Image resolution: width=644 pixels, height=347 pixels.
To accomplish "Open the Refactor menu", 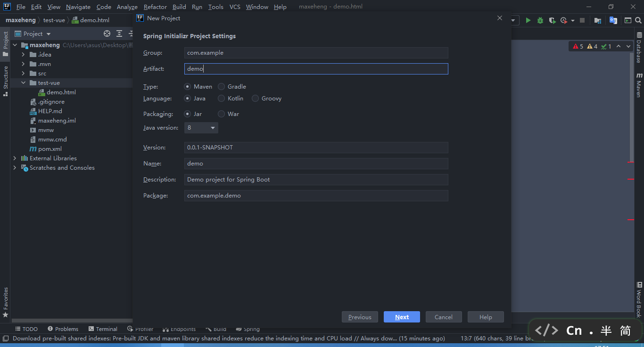I will pyautogui.click(x=155, y=7).
